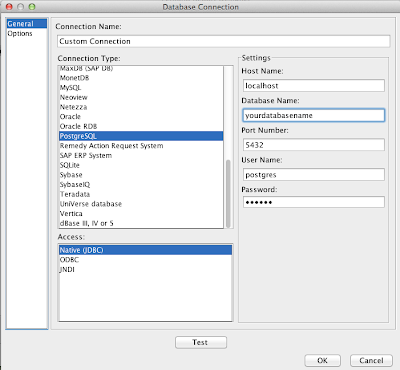Select Native (JDBC) access method
Image resolution: width=400 pixels, height=370 pixels.
point(145,250)
